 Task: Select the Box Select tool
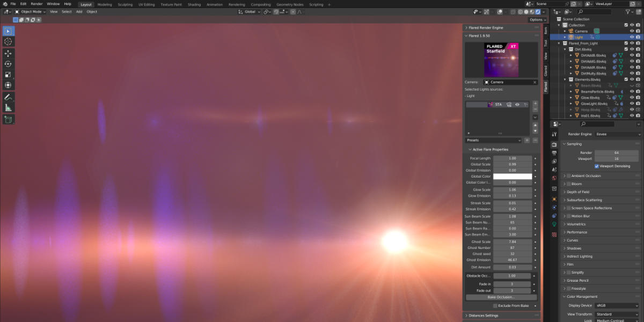point(8,31)
